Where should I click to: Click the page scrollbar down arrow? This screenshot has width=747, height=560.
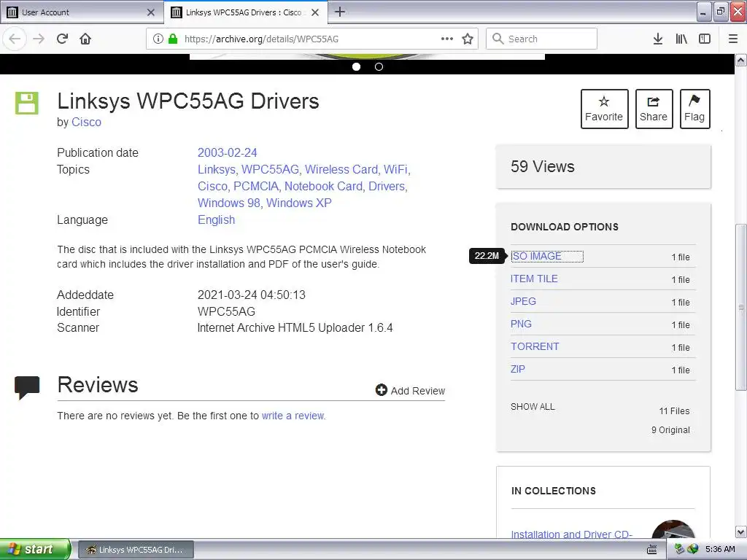[x=741, y=532]
